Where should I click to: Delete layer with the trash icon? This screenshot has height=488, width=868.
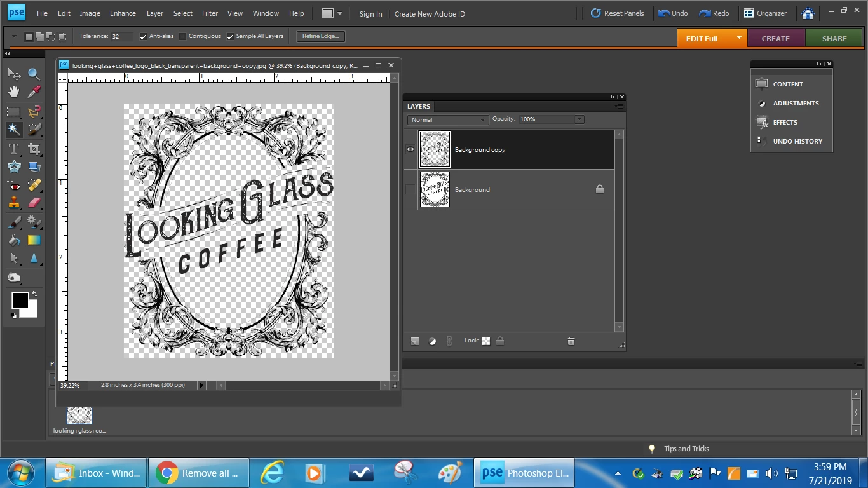click(x=571, y=341)
